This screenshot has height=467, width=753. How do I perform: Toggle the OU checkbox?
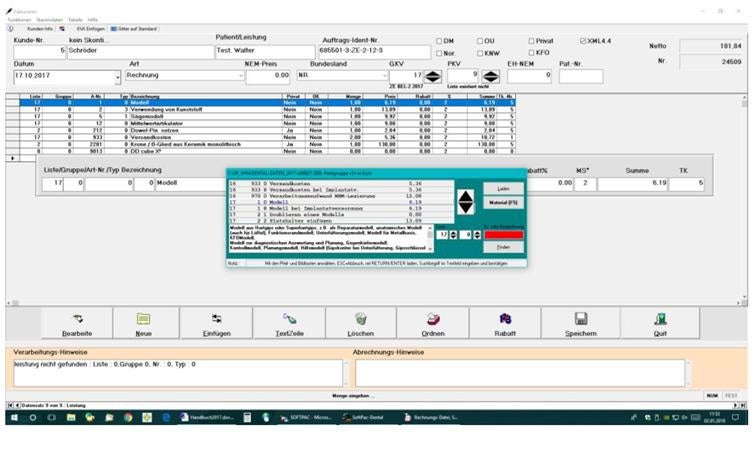480,41
